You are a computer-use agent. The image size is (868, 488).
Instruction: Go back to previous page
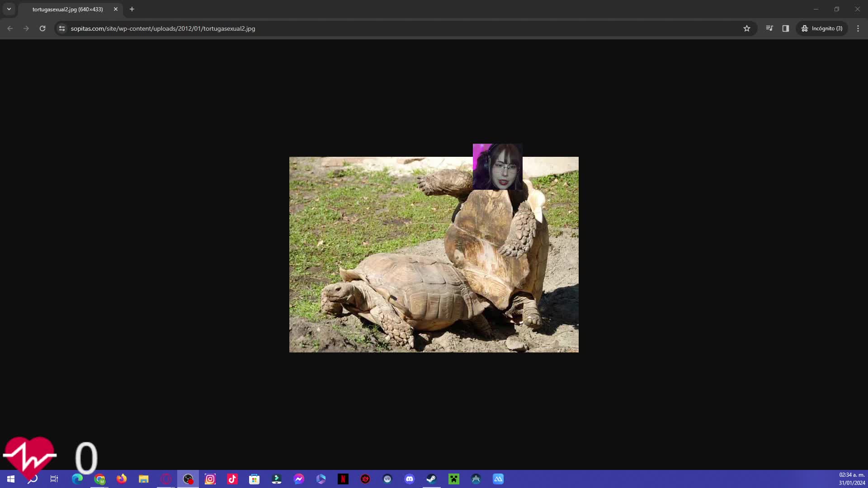tap(10, 28)
